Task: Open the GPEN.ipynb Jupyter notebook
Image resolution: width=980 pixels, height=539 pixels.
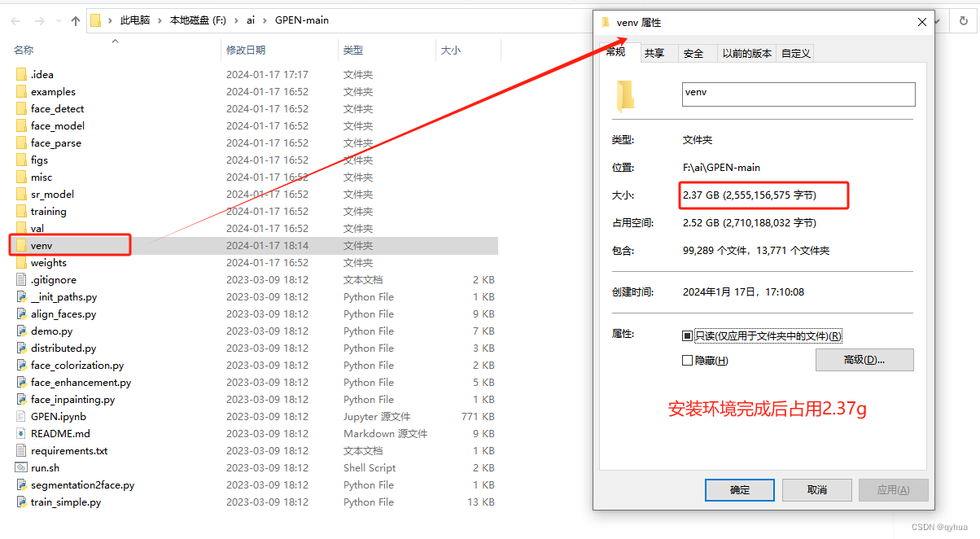Action: click(x=59, y=416)
